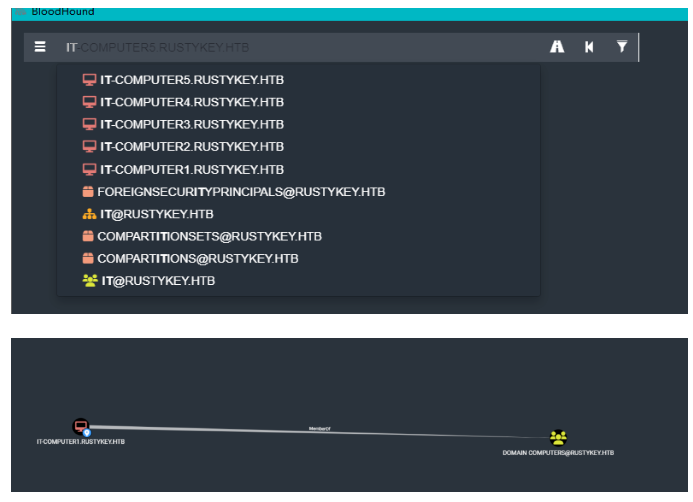The width and height of the screenshot is (693, 502).
Task: Click the OU icon for IT@RUSTYKEY.HTB
Action: pos(89,214)
